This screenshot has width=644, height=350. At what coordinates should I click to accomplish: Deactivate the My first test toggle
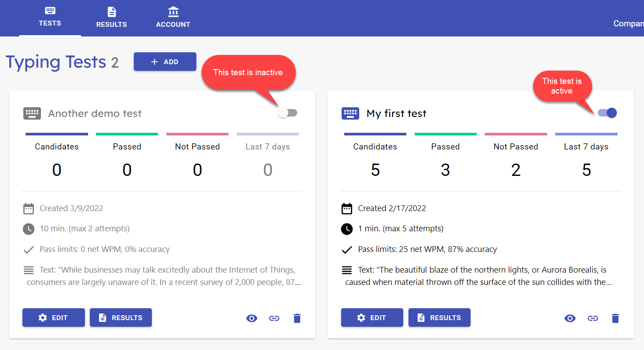(x=607, y=113)
